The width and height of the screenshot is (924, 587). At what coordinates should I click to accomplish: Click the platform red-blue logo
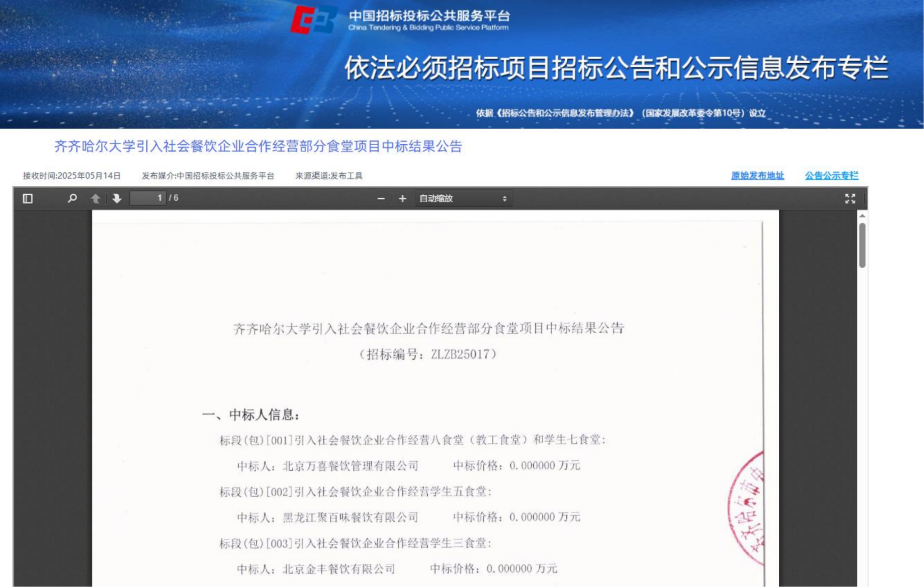(313, 20)
